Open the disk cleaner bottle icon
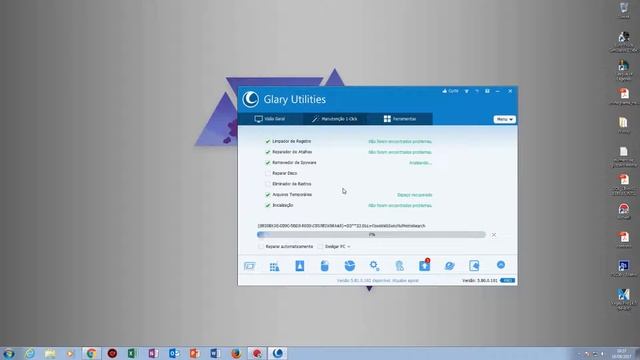640x360 pixels. 300,266
